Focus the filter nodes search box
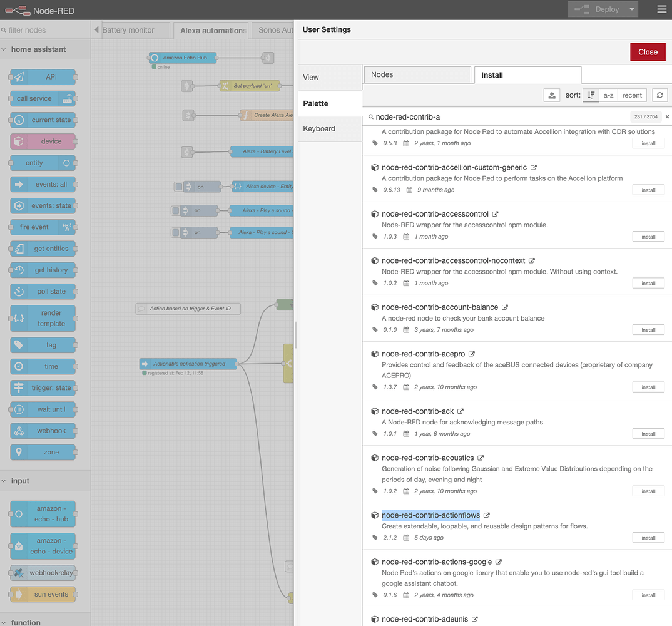This screenshot has width=672, height=626. 45,30
